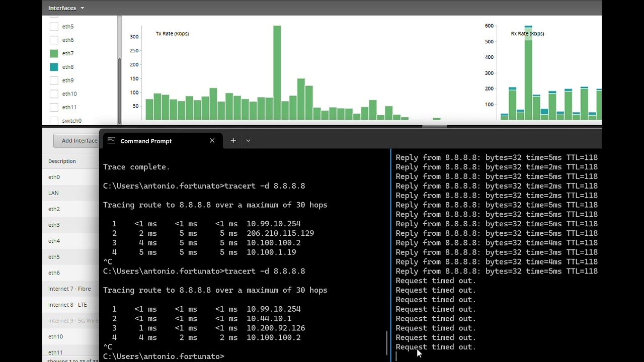The height and width of the screenshot is (362, 644).
Task: Click the Command Prompt tab icon
Action: [111, 141]
